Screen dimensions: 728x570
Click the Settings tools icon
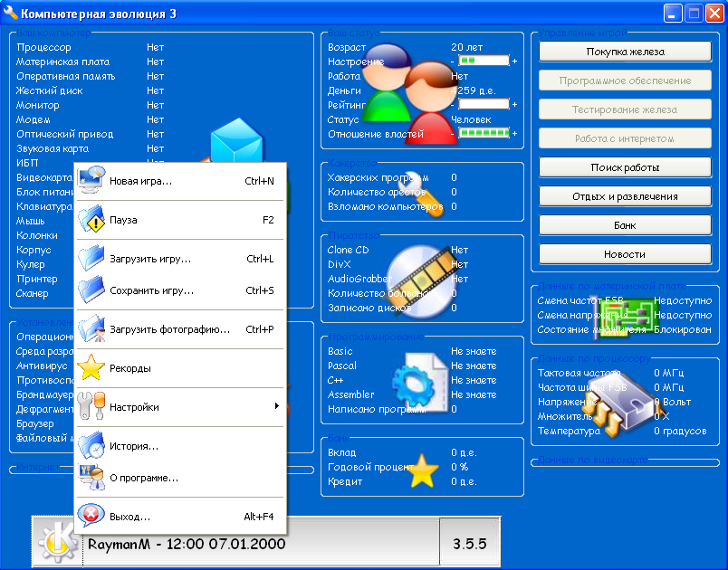(x=91, y=407)
